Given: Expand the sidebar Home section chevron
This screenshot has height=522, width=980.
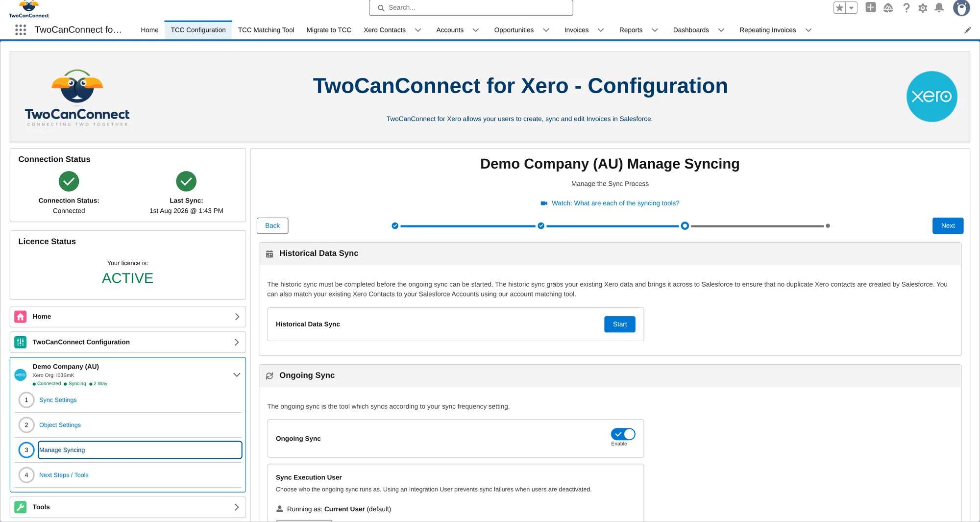Looking at the screenshot, I should (237, 317).
